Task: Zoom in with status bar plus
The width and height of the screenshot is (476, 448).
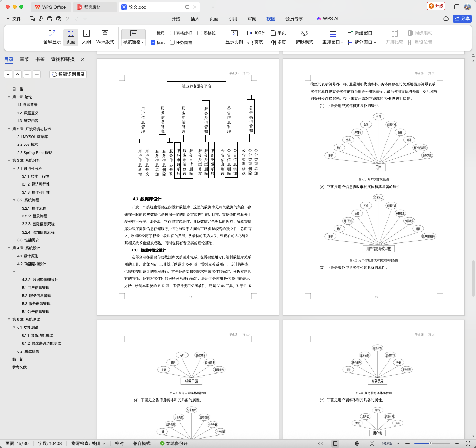Action: point(457,443)
